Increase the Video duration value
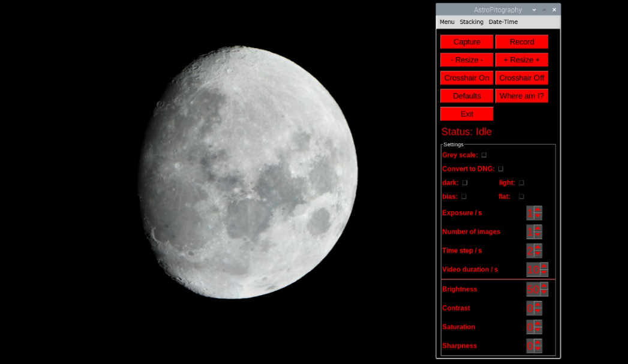628x364 pixels. click(544, 266)
